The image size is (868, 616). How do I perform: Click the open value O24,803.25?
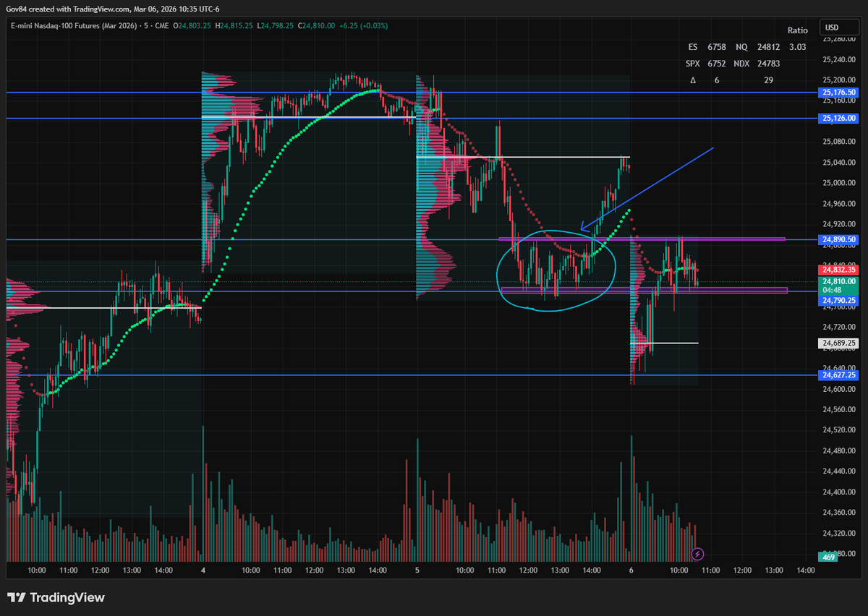(x=192, y=25)
